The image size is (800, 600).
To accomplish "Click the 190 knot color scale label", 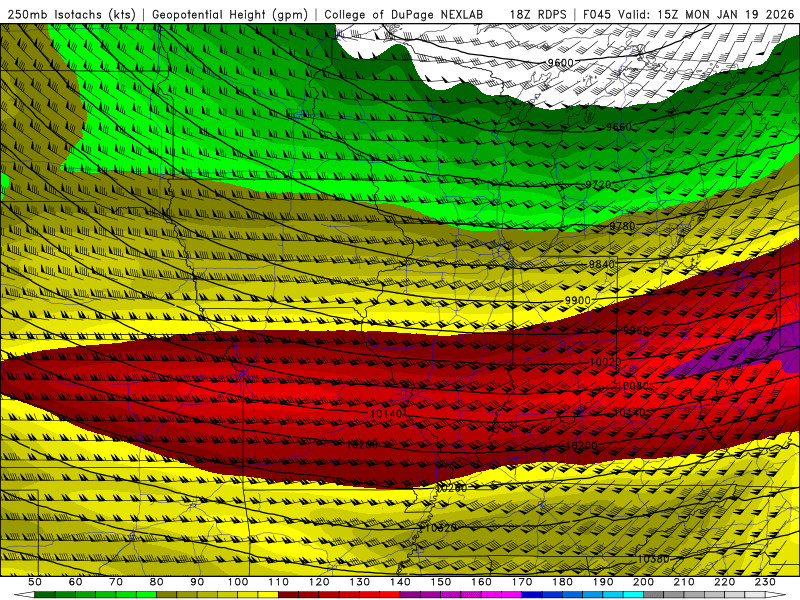I will pyautogui.click(x=603, y=582).
